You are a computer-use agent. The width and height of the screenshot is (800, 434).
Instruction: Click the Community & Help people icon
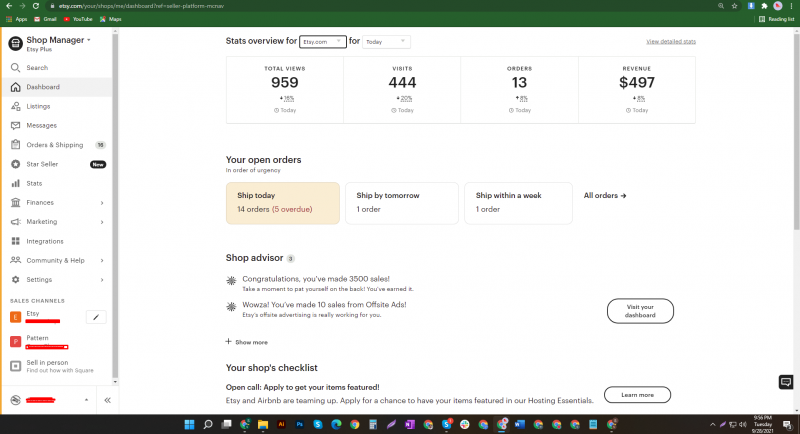click(16, 260)
